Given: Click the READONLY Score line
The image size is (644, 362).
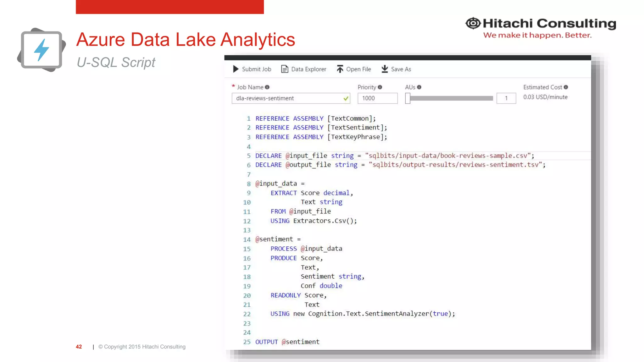Looking at the screenshot, I should [298, 295].
